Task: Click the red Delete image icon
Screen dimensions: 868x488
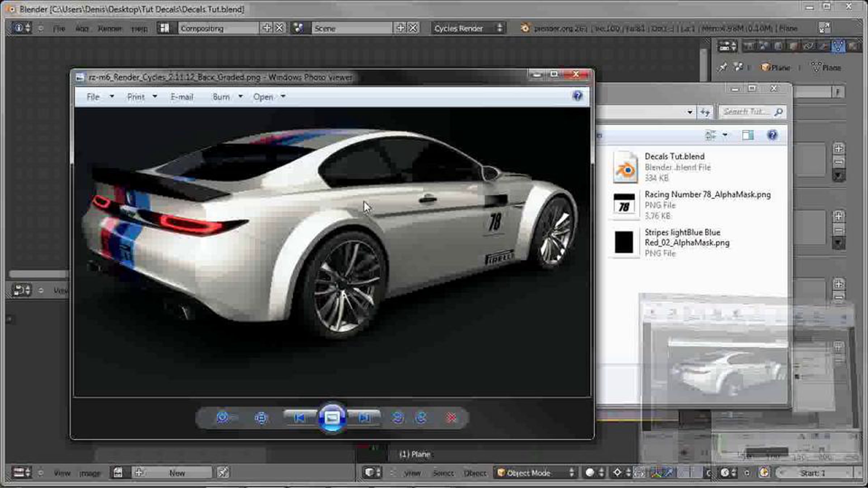Action: tap(451, 418)
